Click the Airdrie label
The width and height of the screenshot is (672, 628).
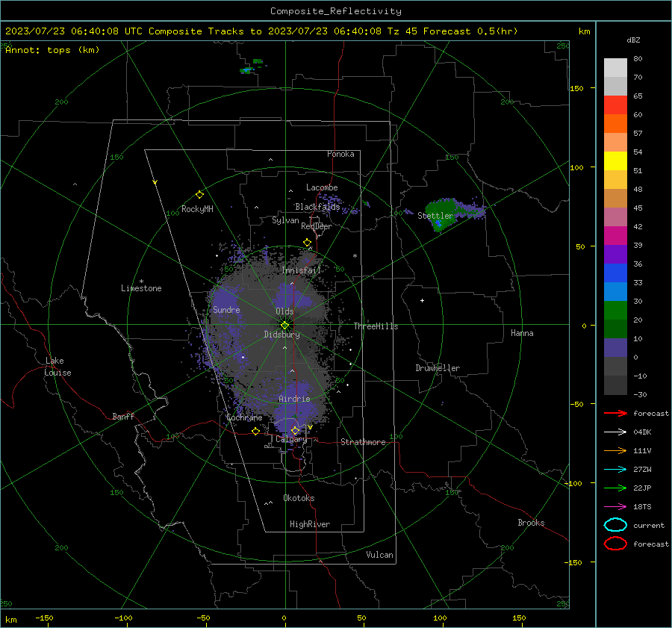point(294,399)
